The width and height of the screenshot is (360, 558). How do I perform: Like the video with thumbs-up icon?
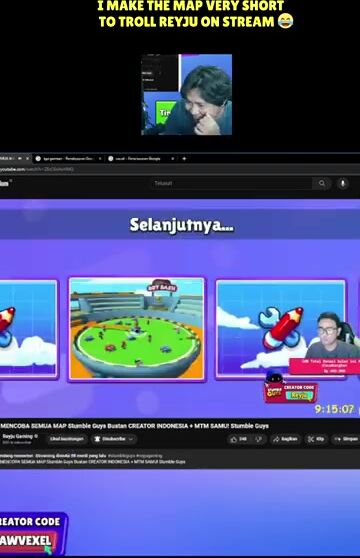coord(238,439)
